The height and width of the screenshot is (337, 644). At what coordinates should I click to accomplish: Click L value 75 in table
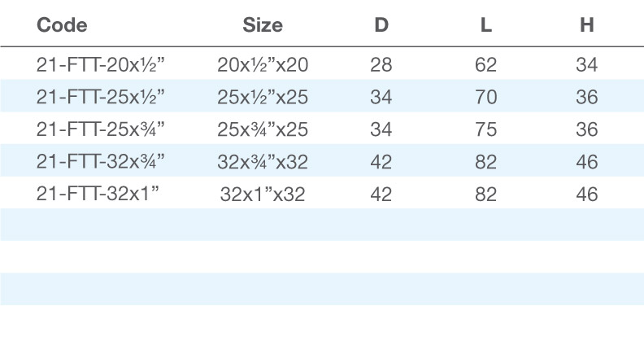[486, 129]
